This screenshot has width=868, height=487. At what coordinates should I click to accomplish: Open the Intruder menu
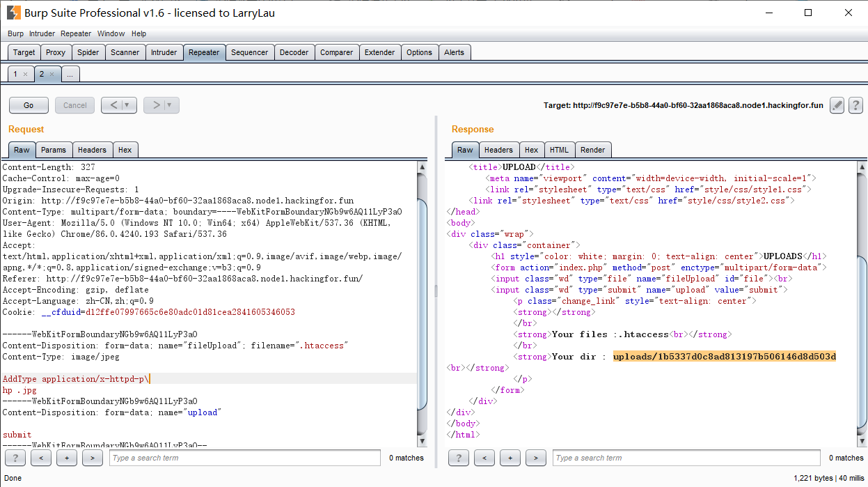click(42, 33)
